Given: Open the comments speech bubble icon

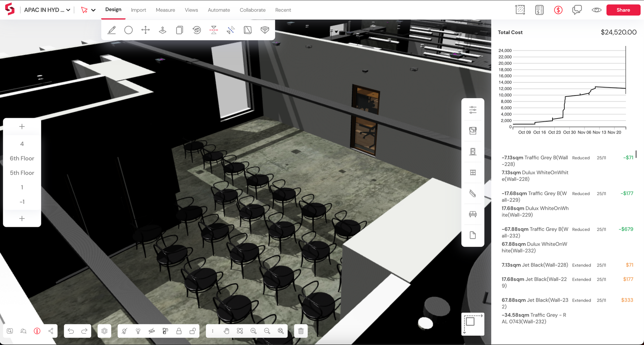Looking at the screenshot, I should click(577, 10).
